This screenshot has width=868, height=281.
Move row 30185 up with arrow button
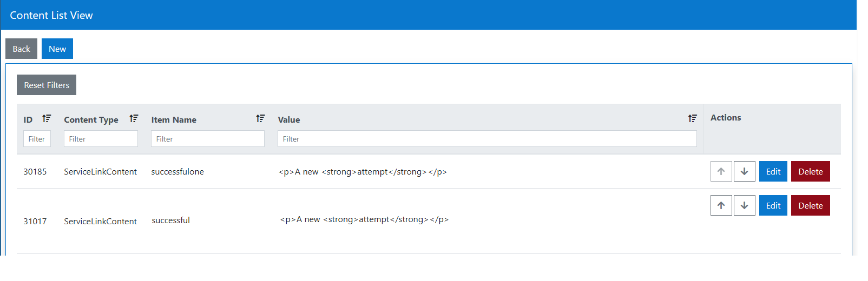(x=721, y=171)
